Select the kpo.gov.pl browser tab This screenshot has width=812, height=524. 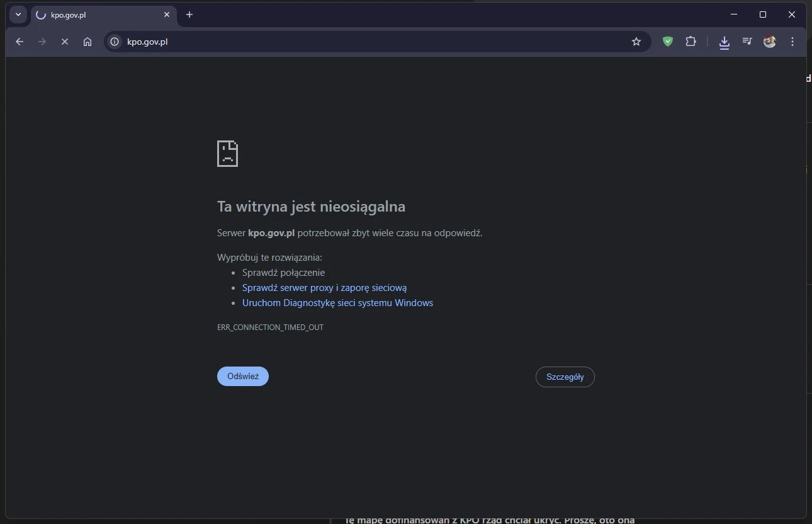[x=104, y=14]
